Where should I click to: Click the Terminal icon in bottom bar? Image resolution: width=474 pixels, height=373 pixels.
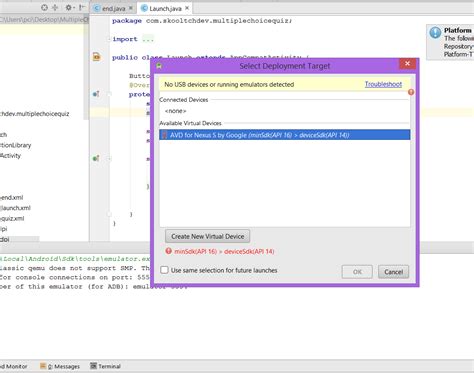tap(93, 366)
